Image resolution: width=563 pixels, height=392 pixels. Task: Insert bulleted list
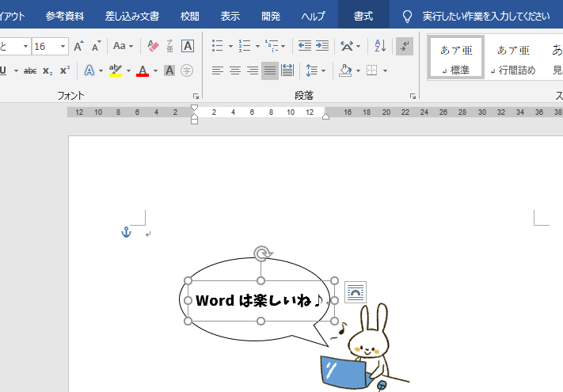(218, 46)
